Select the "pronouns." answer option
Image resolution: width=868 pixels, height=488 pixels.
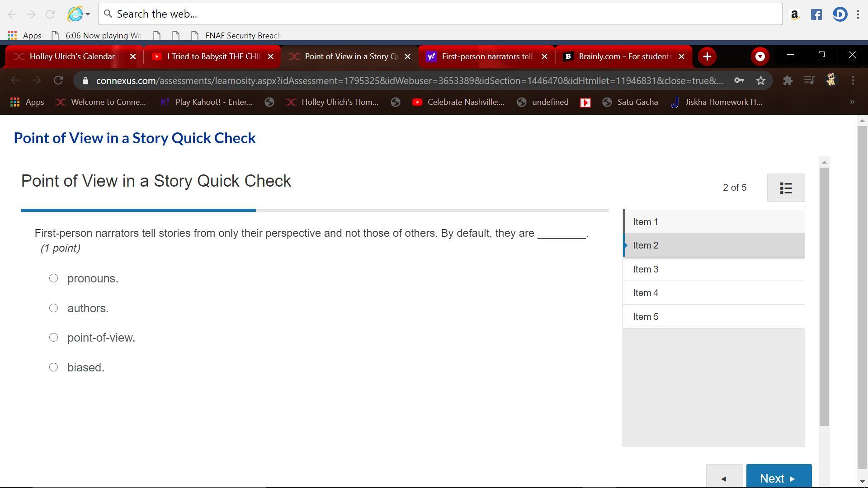pyautogui.click(x=54, y=278)
